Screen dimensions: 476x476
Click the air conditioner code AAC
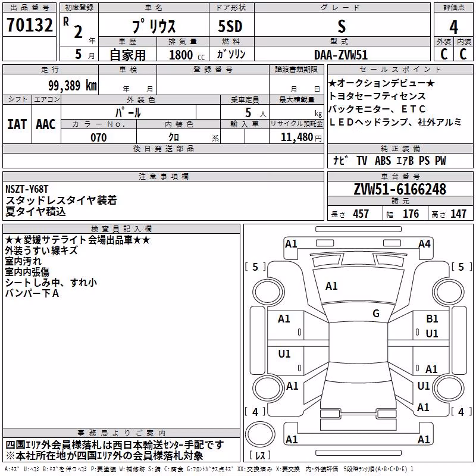tap(46, 124)
